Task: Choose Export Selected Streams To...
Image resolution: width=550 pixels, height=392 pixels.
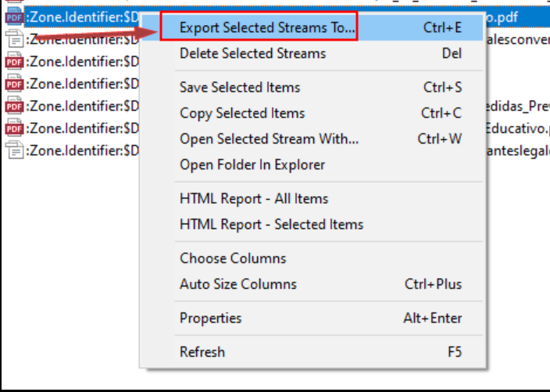Action: 266,28
